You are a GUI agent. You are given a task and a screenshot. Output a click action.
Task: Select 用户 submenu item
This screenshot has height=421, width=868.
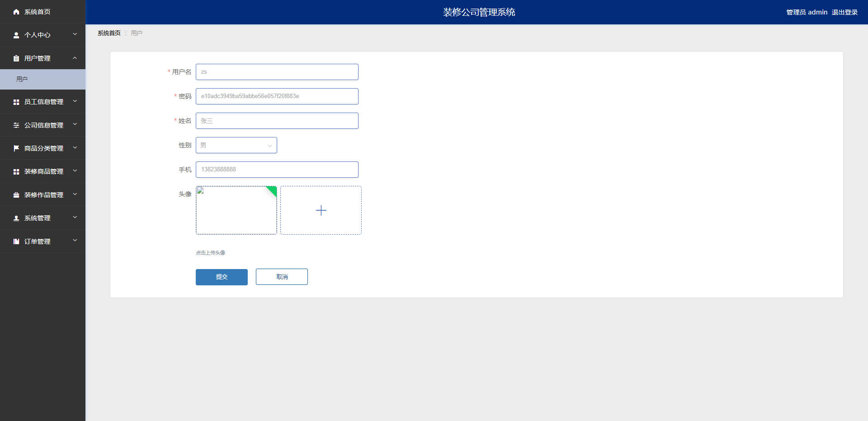coord(42,79)
